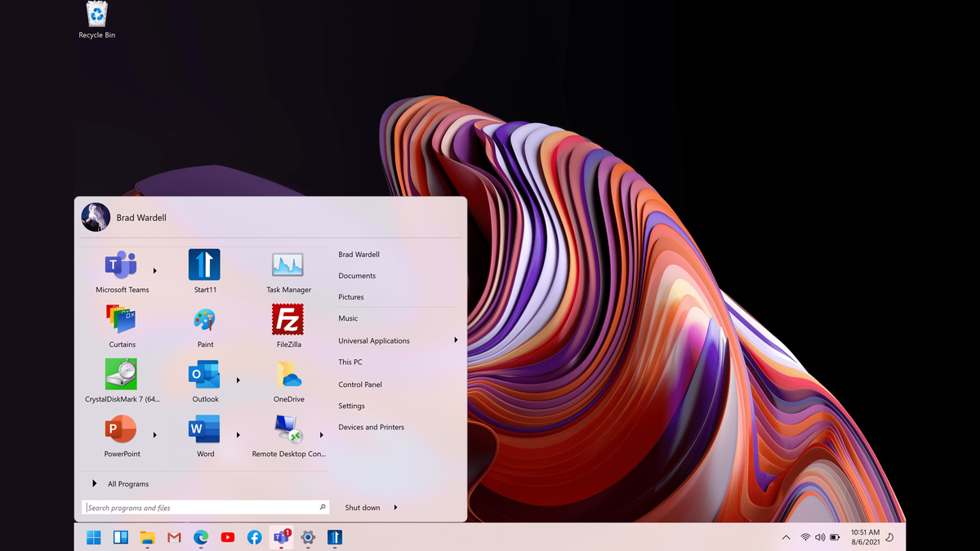Expand Outlook jump list arrow
980x551 pixels.
(x=238, y=380)
